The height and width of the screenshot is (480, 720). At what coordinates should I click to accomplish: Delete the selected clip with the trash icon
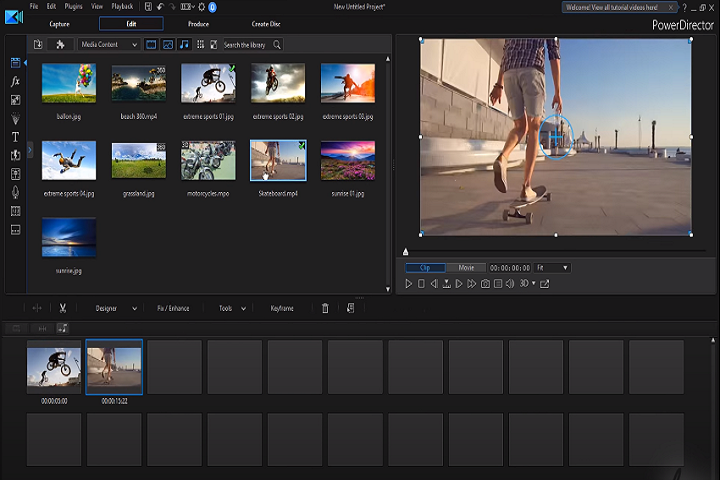(x=325, y=308)
